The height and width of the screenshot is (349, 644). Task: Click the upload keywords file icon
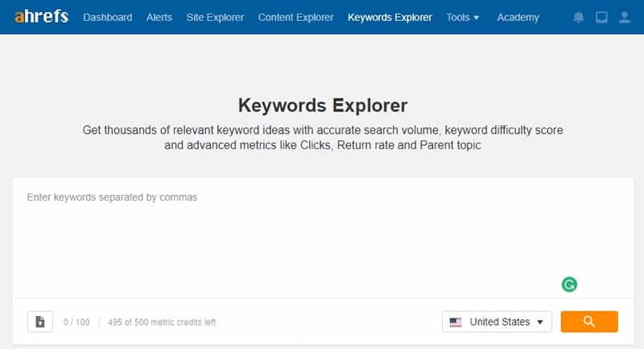click(40, 322)
